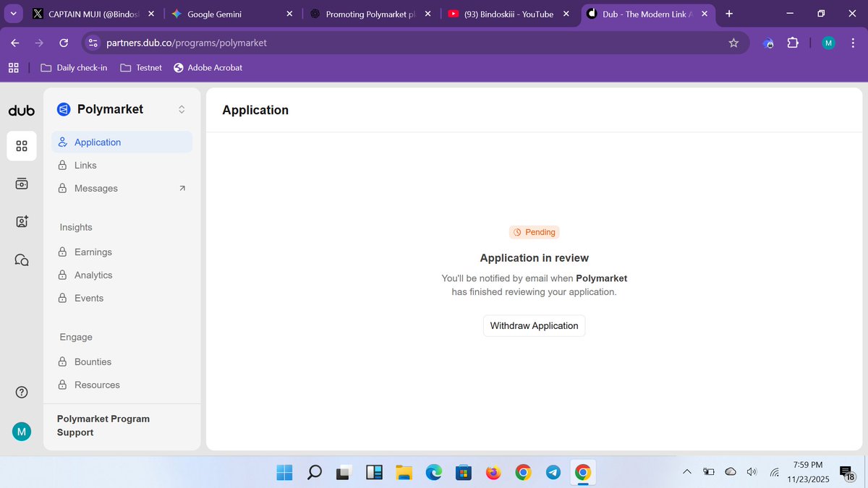The image size is (868, 488).
Task: Switch to Bindoskiii YouTube tab
Action: (509, 14)
